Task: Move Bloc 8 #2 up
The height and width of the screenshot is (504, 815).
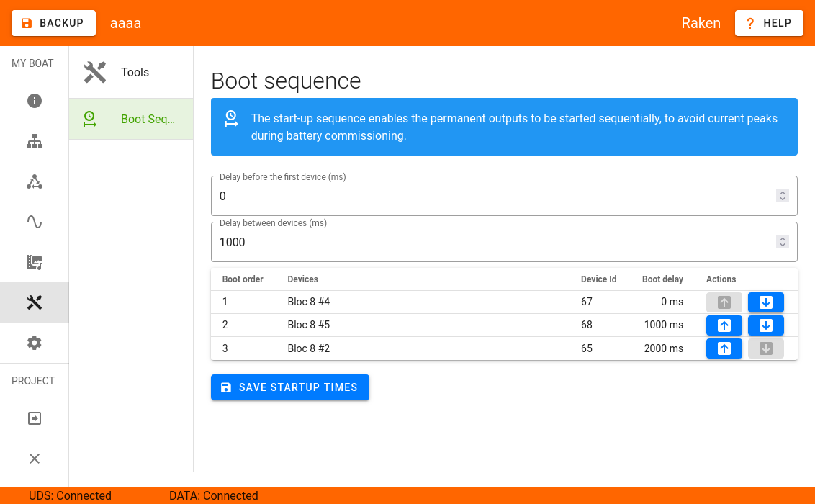Action: [x=724, y=348]
